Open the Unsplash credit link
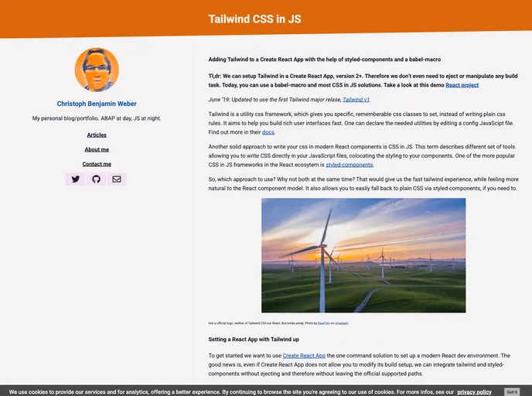The height and width of the screenshot is (396, 532). click(341, 323)
